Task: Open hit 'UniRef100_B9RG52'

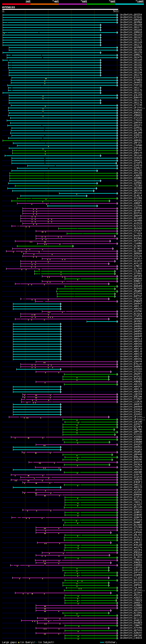Action: [x=131, y=113]
